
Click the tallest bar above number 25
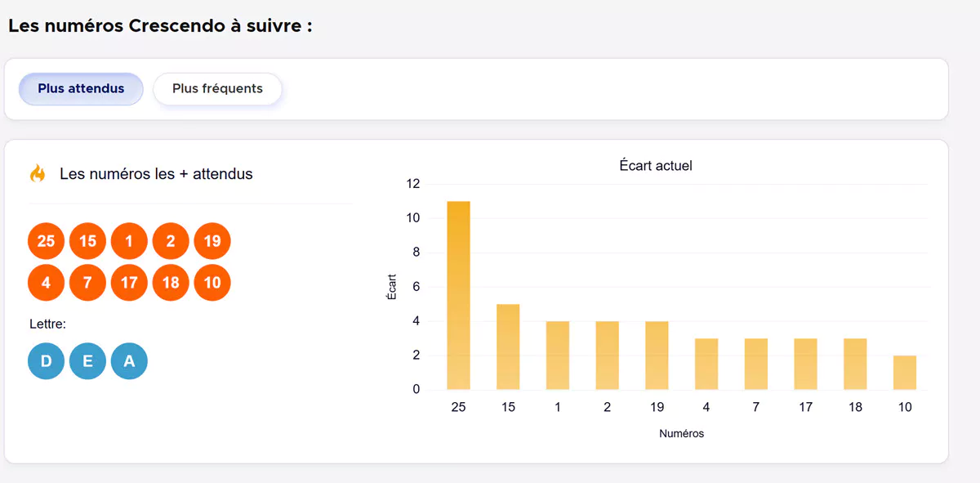[x=458, y=294]
